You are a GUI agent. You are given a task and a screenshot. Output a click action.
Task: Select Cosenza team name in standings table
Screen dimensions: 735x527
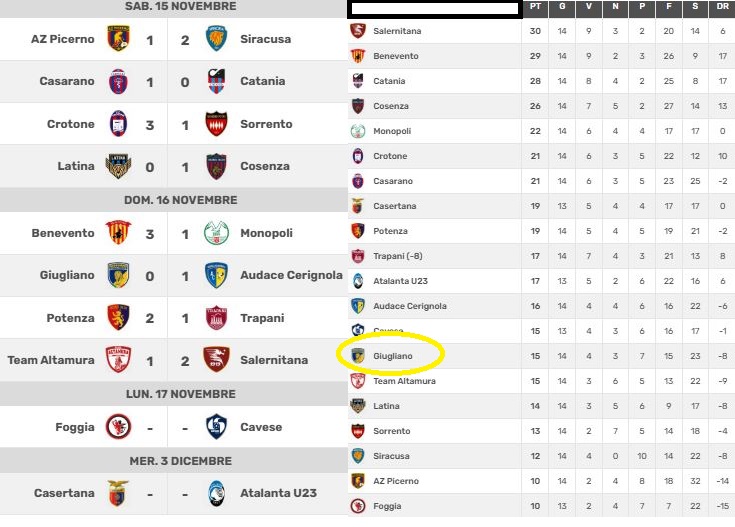(x=391, y=106)
